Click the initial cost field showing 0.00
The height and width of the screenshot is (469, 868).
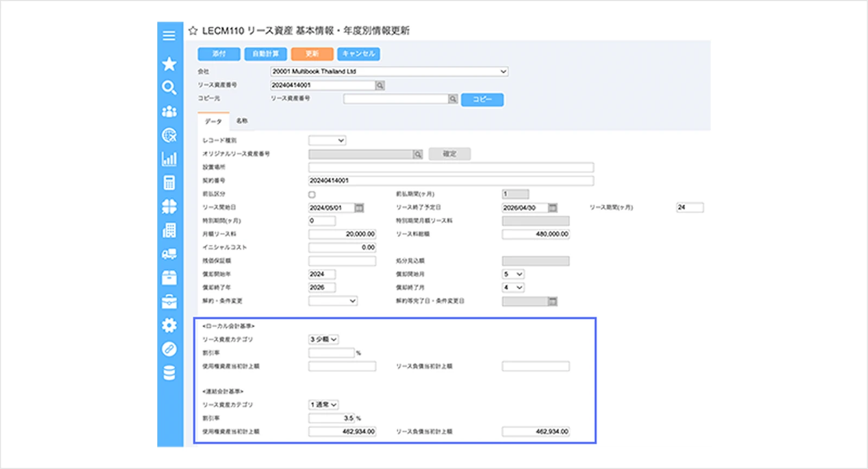tap(342, 248)
